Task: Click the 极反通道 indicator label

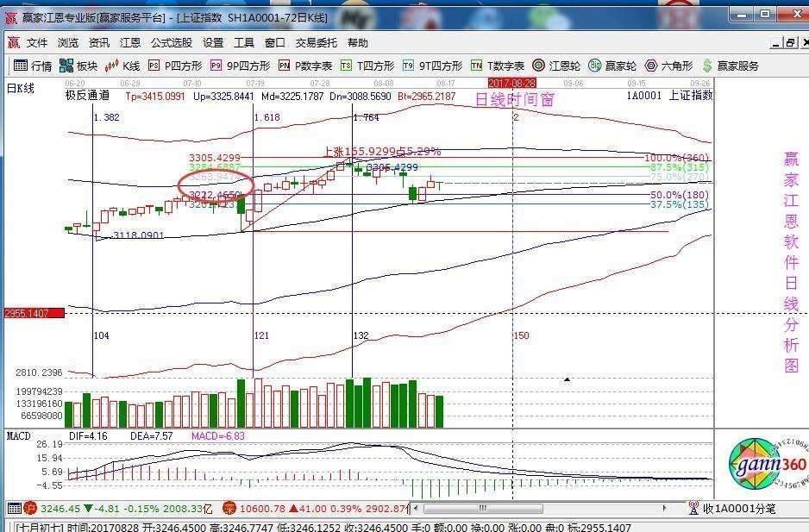Action: [88, 96]
